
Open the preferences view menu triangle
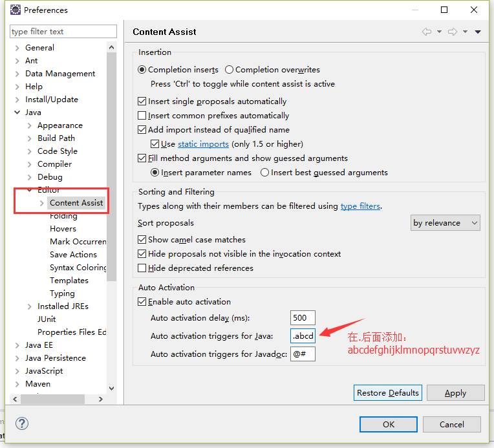[478, 32]
